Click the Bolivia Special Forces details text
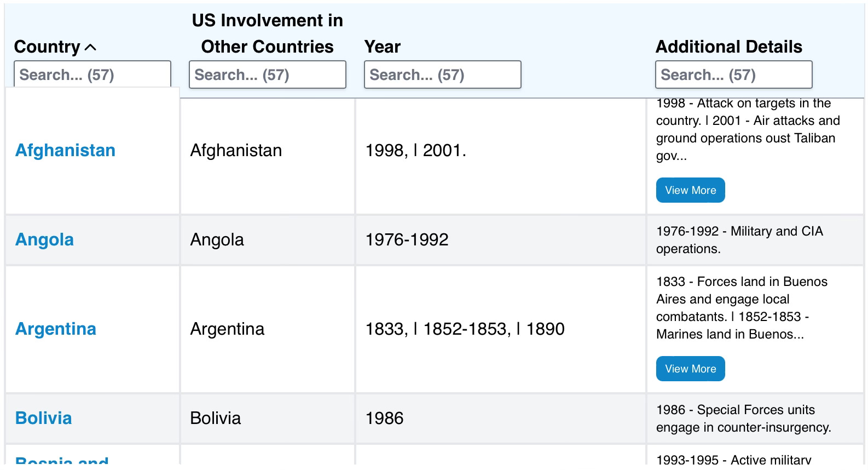Image resolution: width=868 pixels, height=470 pixels. click(x=743, y=419)
